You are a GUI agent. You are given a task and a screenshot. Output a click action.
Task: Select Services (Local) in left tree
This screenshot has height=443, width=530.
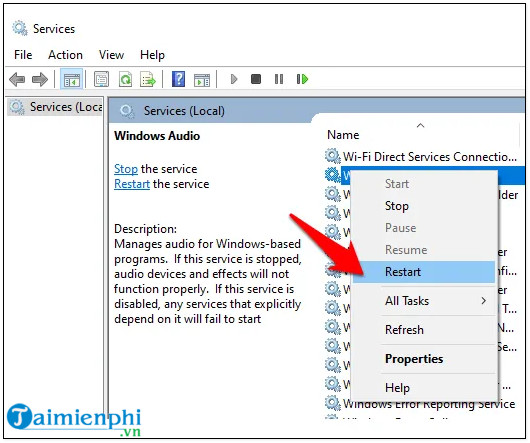pos(55,107)
